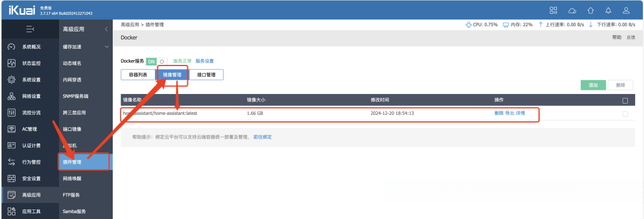Click the 镜像大小 column header
Image resolution: width=644 pixels, height=219 pixels.
[256, 100]
